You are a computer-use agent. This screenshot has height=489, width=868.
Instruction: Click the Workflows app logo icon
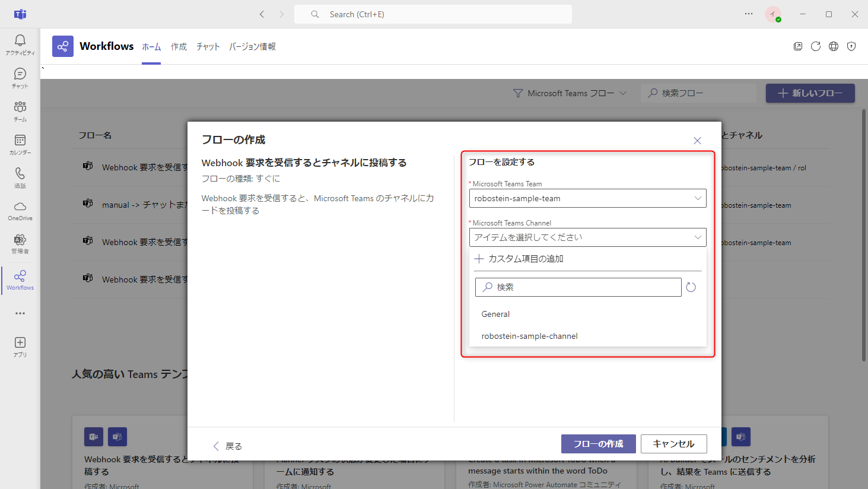pyautogui.click(x=63, y=46)
